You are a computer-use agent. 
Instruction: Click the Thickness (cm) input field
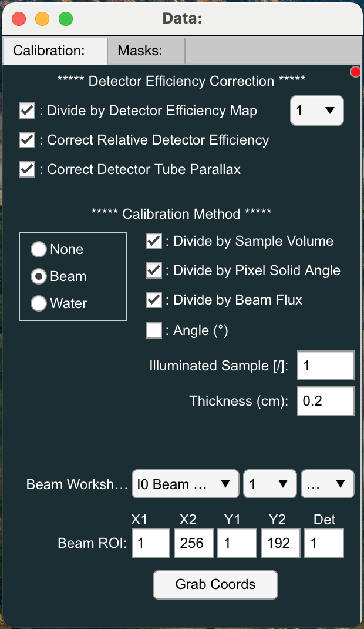326,401
